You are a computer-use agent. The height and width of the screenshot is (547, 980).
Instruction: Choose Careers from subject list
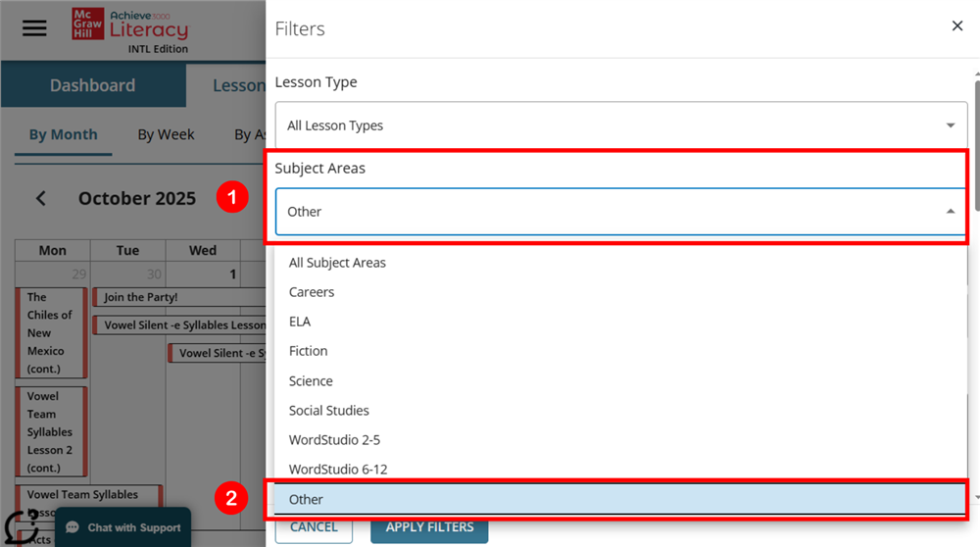pyautogui.click(x=312, y=292)
